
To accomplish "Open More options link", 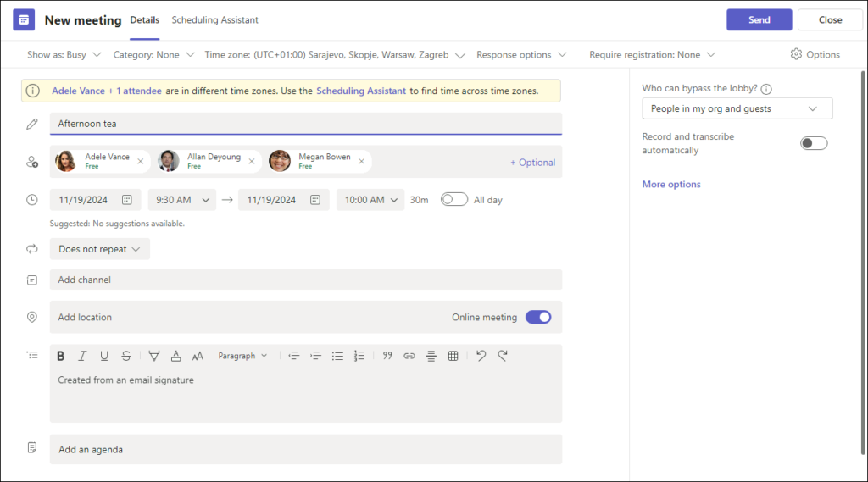I will [x=671, y=185].
